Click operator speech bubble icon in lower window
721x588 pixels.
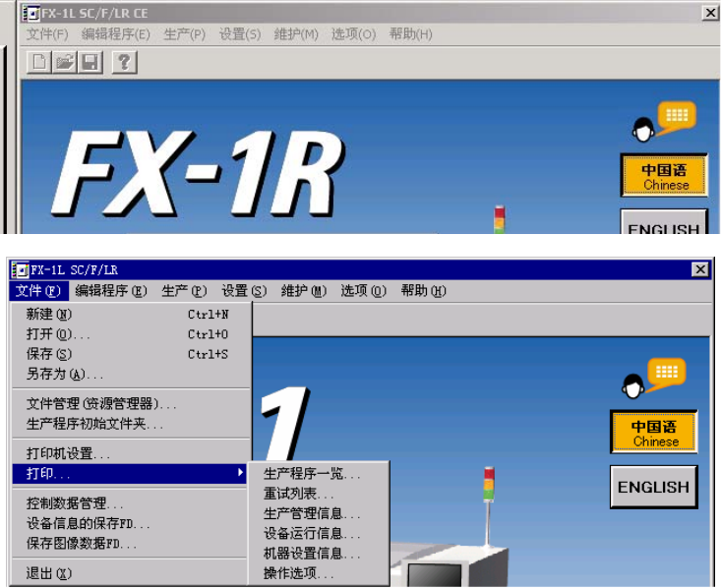coord(653,379)
